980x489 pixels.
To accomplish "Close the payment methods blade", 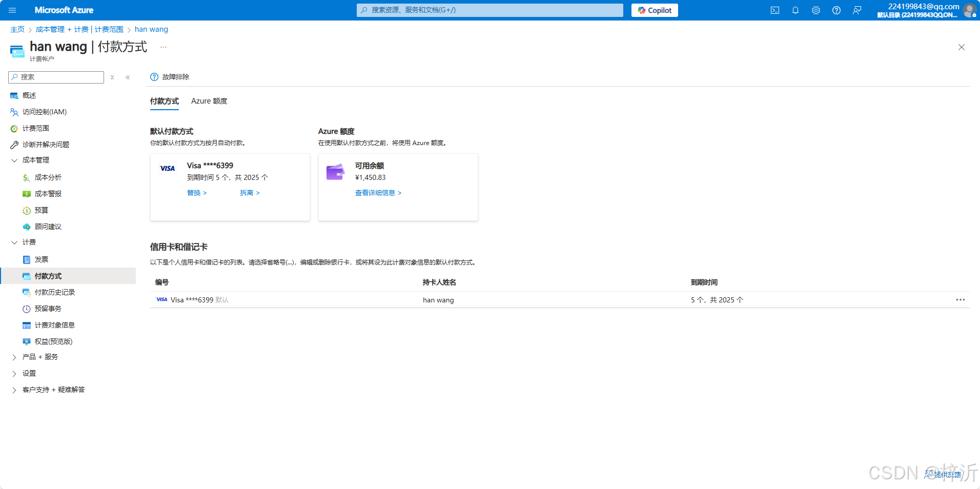I will point(962,47).
